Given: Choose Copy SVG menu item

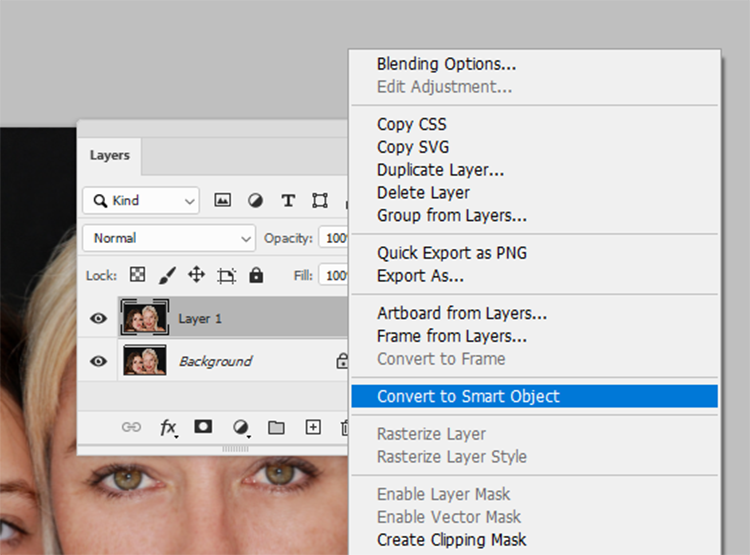Looking at the screenshot, I should 413,147.
